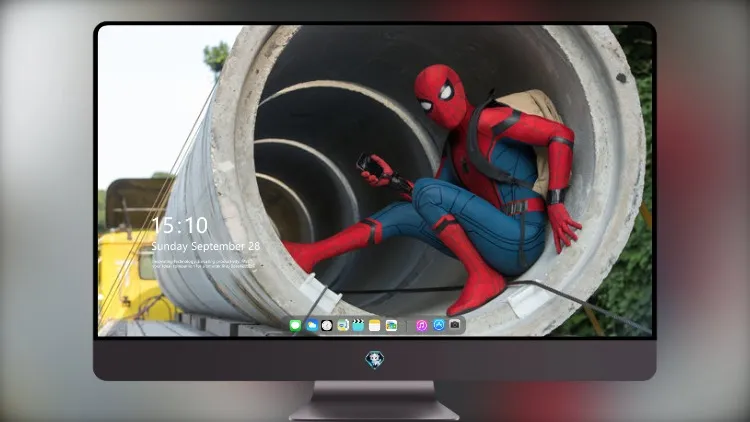The height and width of the screenshot is (422, 750).
Task: Open the Photos gallery icon in the dock
Action: point(391,326)
